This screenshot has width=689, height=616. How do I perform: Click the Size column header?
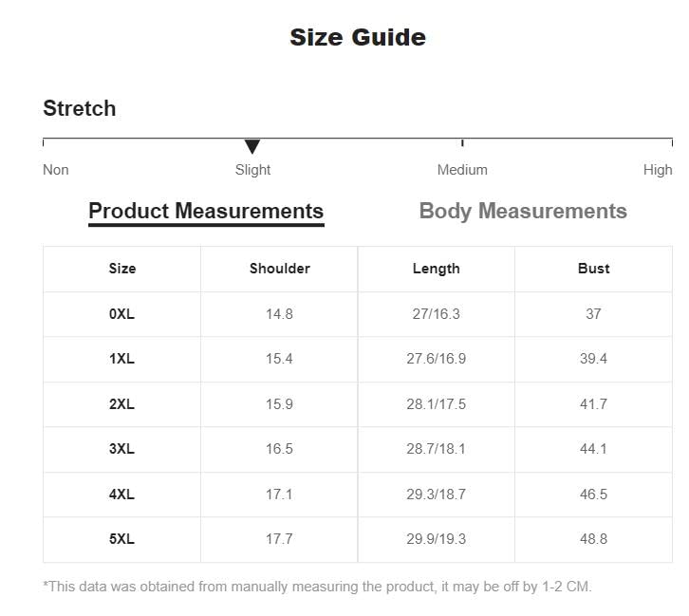tap(121, 269)
